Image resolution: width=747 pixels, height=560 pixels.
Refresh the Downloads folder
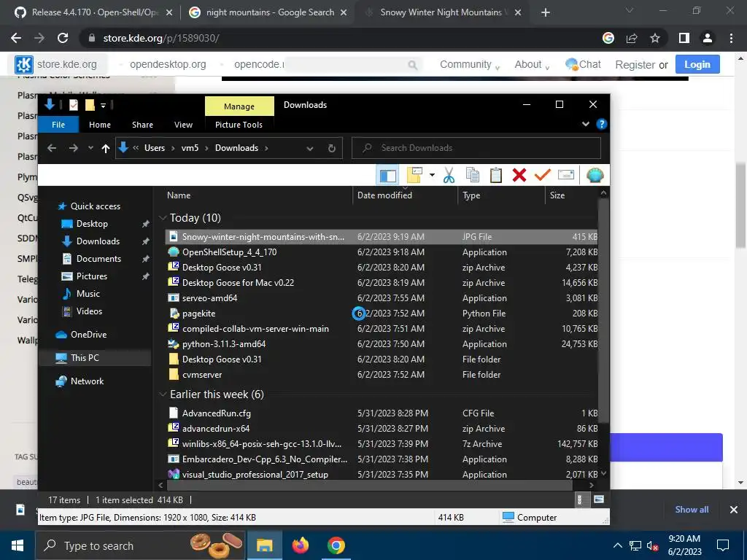point(332,148)
